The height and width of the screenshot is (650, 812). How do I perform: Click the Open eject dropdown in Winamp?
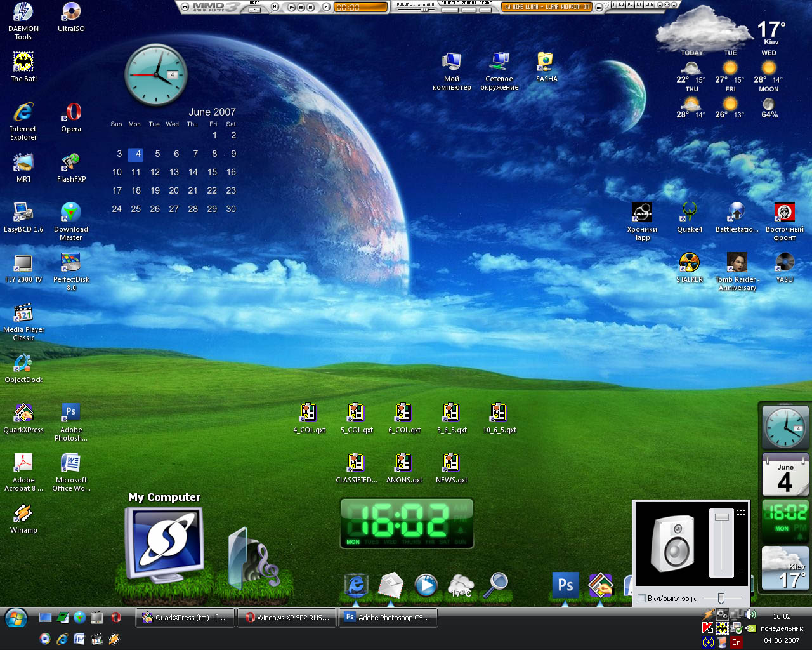tap(254, 10)
